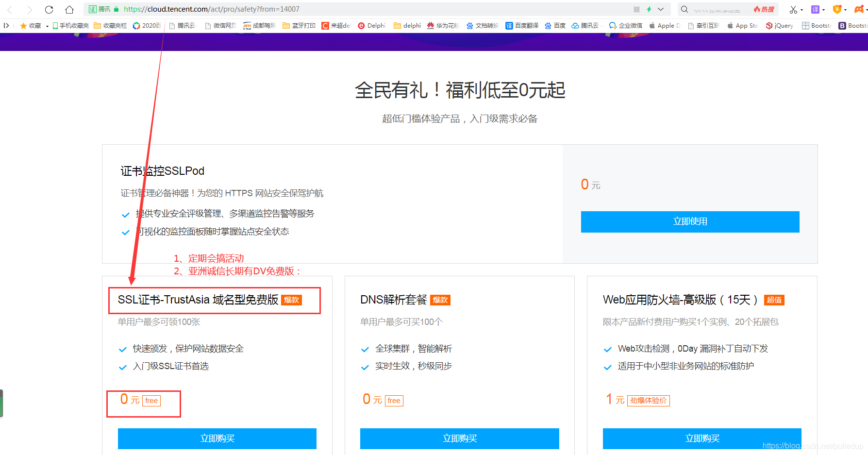The image size is (868, 455).
Task: Open the QR code icon in the address bar
Action: click(636, 9)
